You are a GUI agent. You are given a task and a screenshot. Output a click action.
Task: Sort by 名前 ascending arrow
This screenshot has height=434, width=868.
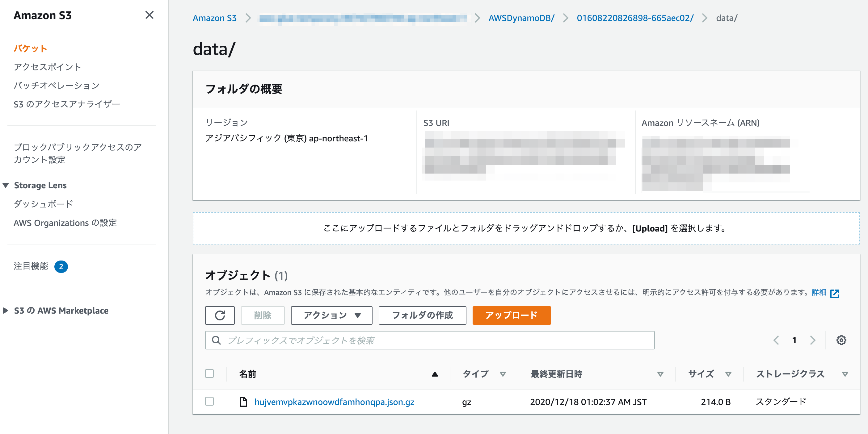(435, 374)
